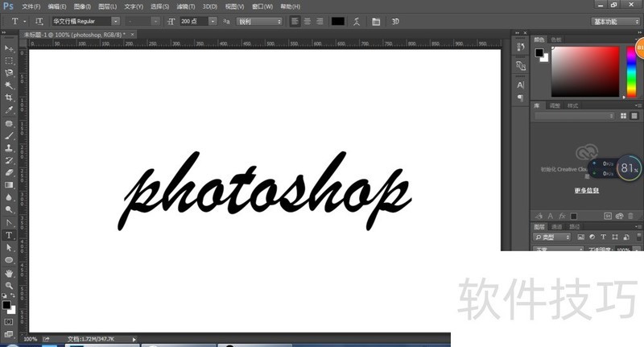Select the Zoom tool in toolbox
The width and height of the screenshot is (644, 347).
click(x=9, y=286)
